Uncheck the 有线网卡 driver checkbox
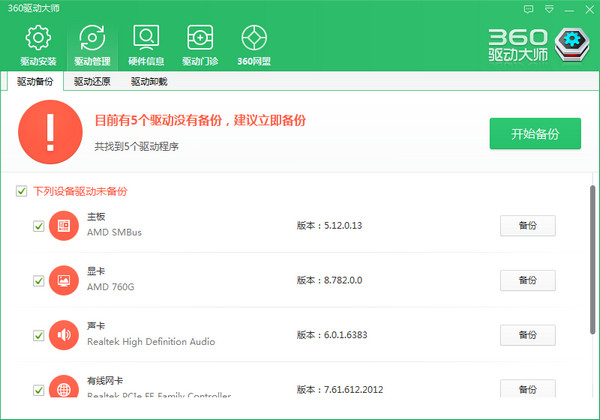600x420 pixels. (39, 390)
